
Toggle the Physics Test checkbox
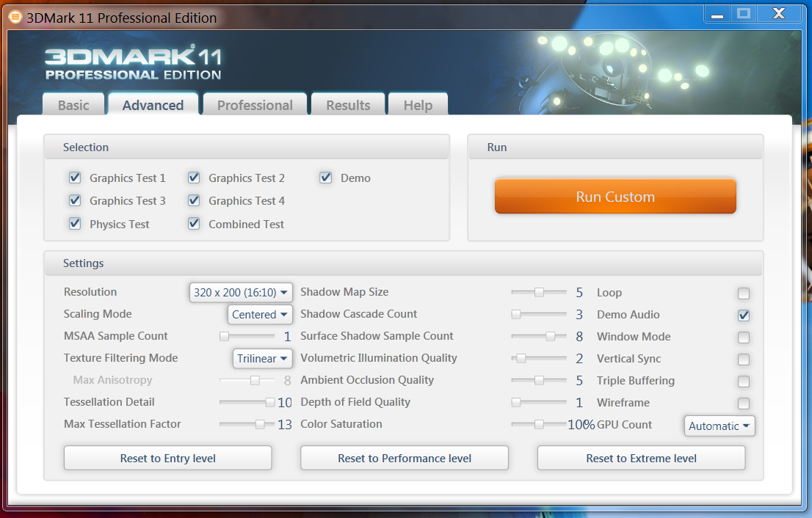tap(75, 224)
